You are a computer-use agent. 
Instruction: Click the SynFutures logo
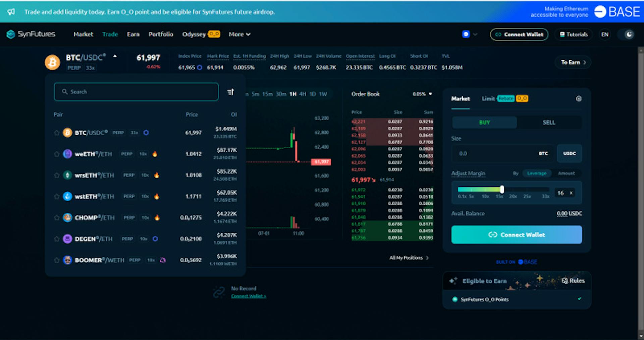[x=31, y=34]
